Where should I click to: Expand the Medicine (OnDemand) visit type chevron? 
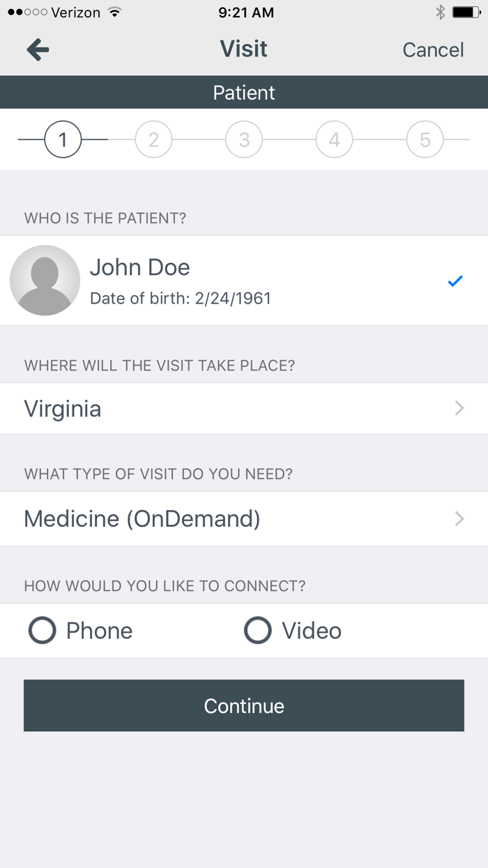[x=459, y=518]
